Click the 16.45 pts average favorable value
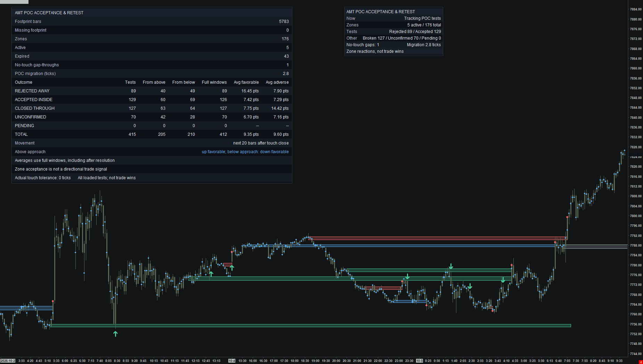This screenshot has height=364, width=643. click(250, 91)
